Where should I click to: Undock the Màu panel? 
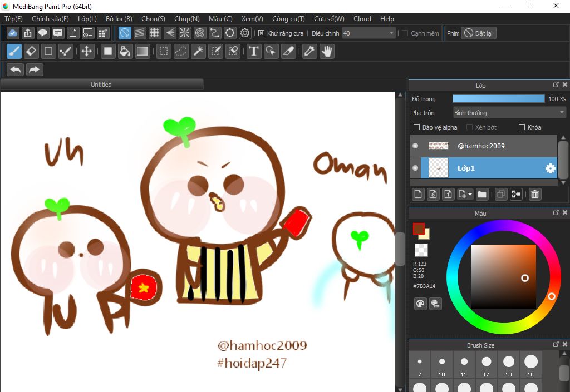tap(556, 212)
